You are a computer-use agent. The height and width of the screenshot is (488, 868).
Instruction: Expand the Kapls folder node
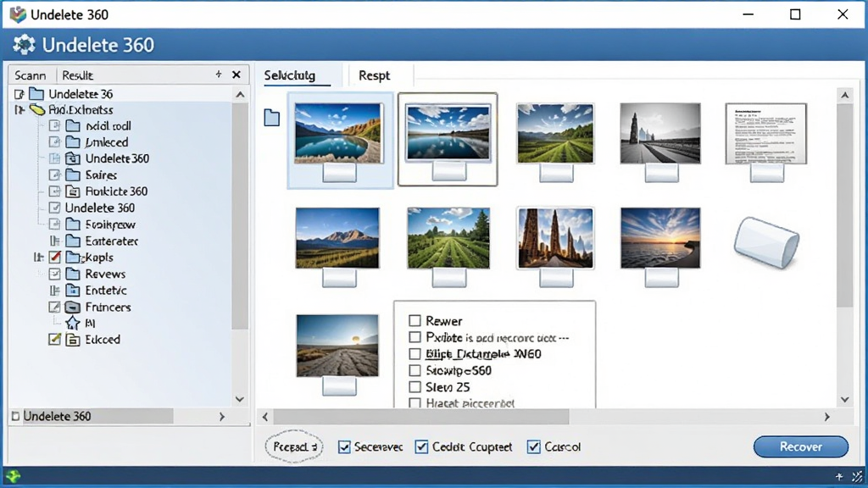(38, 258)
